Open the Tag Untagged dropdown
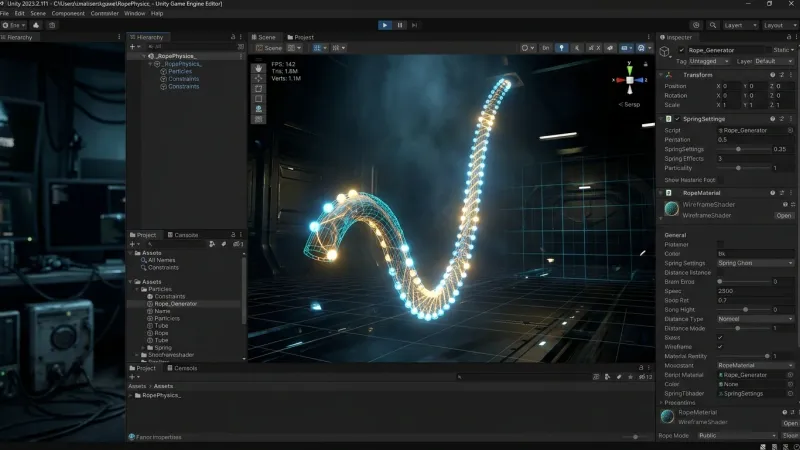Screen dimensions: 800x450 click(x=709, y=61)
